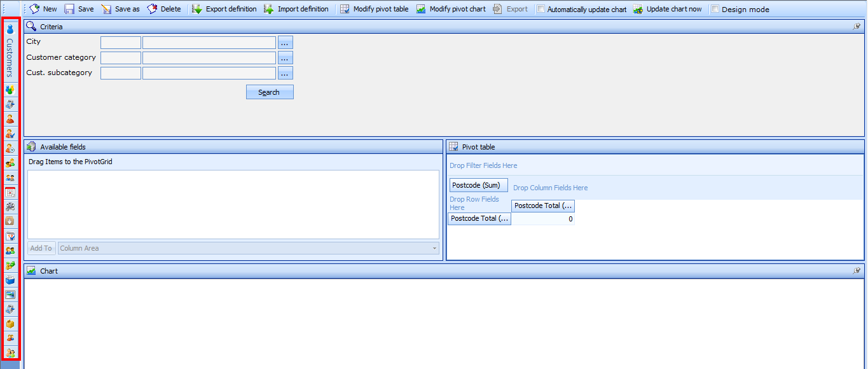Pin the Criteria panel
Image resolution: width=868 pixels, height=369 pixels.
click(x=856, y=27)
